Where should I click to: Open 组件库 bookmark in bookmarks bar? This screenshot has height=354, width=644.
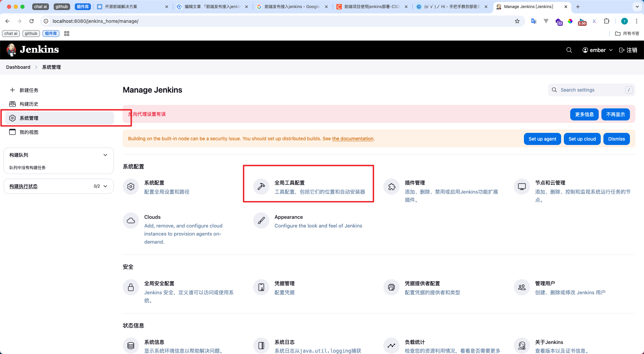point(51,34)
